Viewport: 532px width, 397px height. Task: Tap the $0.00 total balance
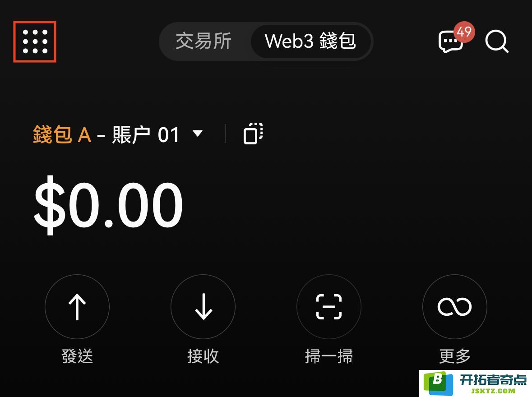pos(108,205)
